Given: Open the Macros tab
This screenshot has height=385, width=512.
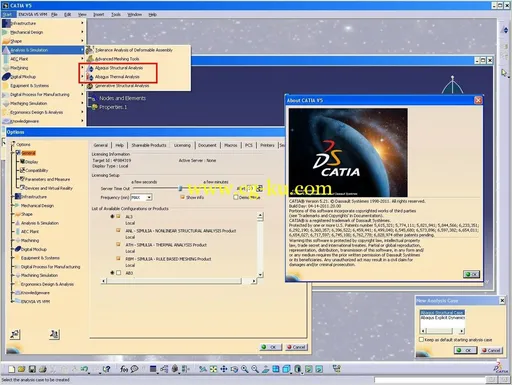Looking at the screenshot, I should point(231,145).
